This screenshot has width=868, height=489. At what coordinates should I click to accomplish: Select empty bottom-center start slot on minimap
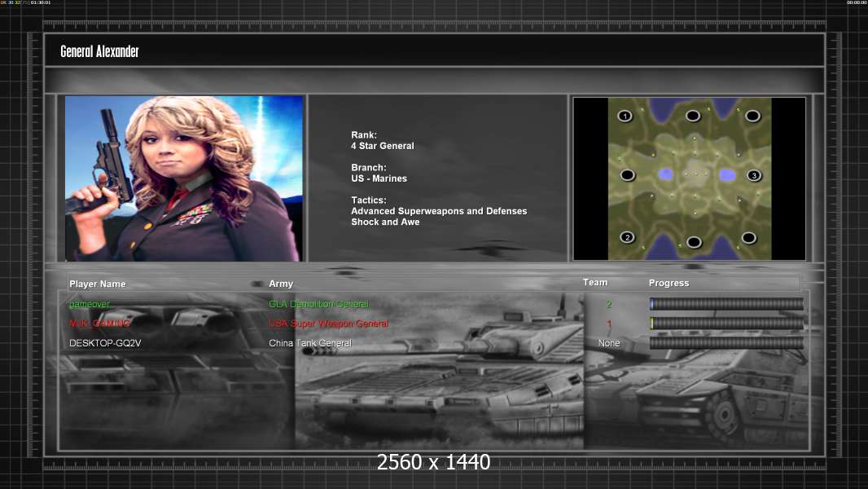pos(694,242)
